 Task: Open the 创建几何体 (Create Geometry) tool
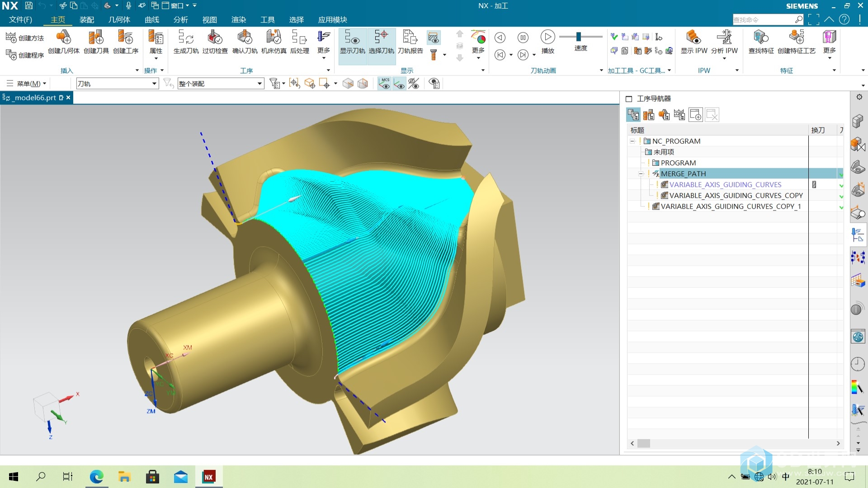[x=64, y=42]
